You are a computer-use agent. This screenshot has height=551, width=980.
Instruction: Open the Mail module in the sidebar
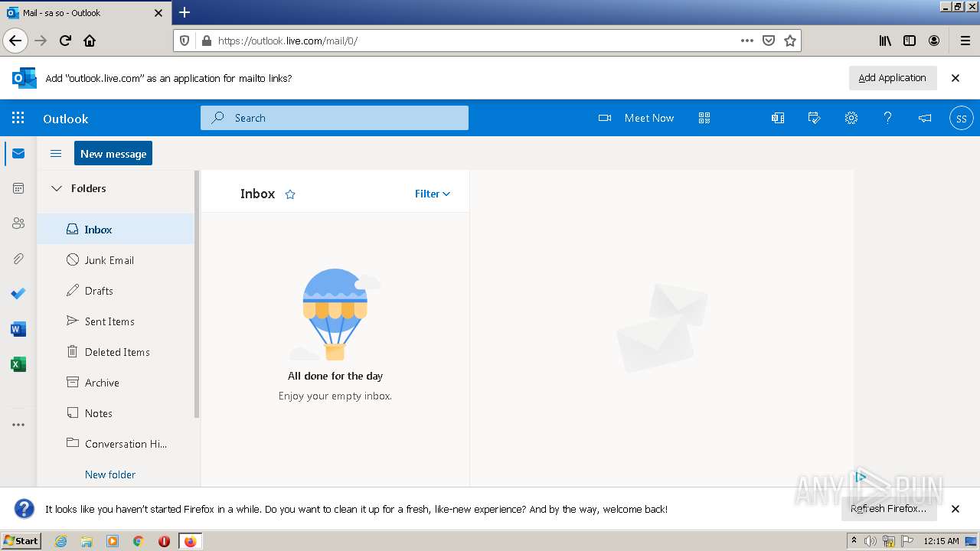(18, 154)
